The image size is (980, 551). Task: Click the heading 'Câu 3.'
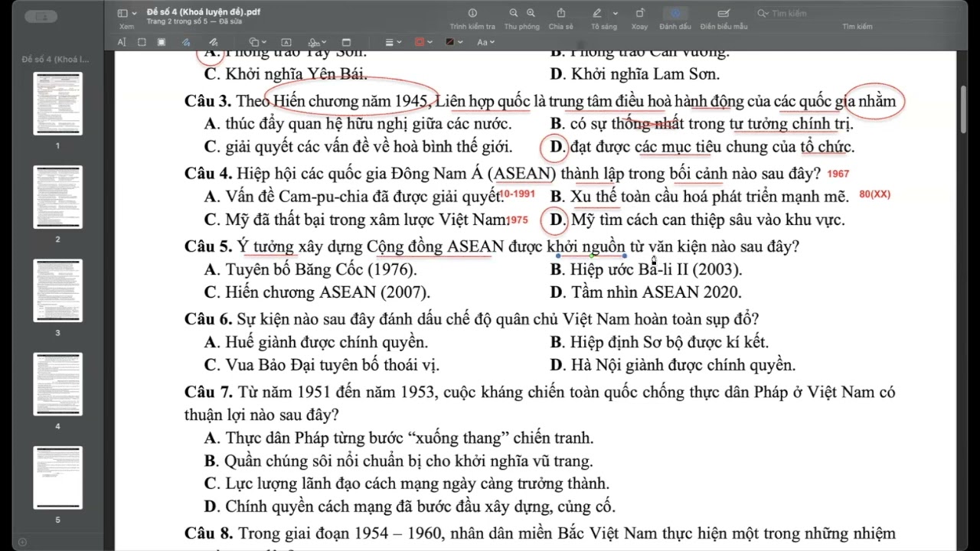[x=208, y=101]
